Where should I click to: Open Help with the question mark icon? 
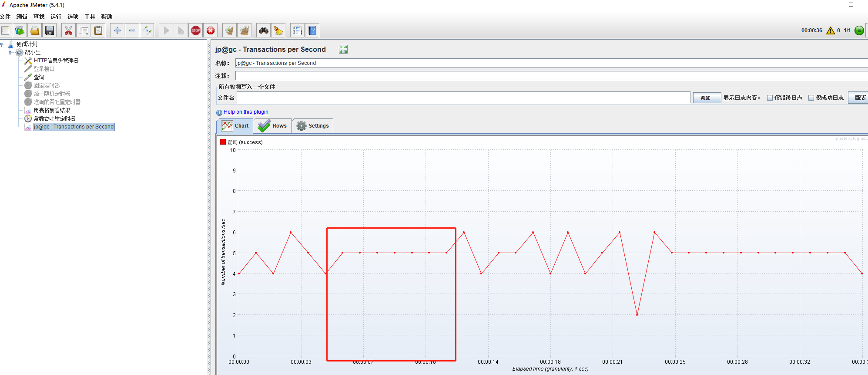click(312, 30)
